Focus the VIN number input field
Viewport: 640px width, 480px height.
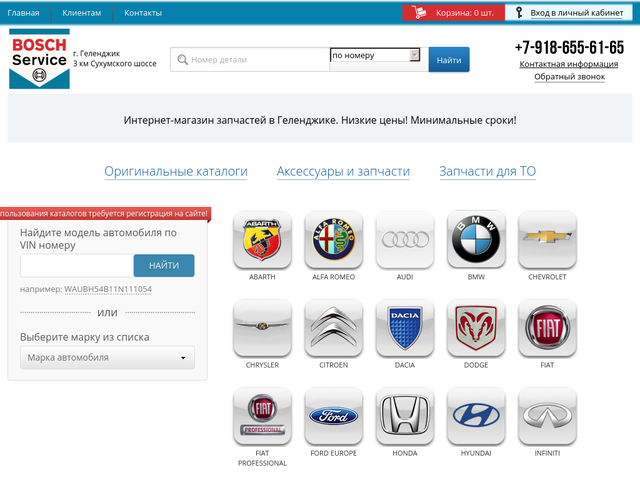pos(77,265)
